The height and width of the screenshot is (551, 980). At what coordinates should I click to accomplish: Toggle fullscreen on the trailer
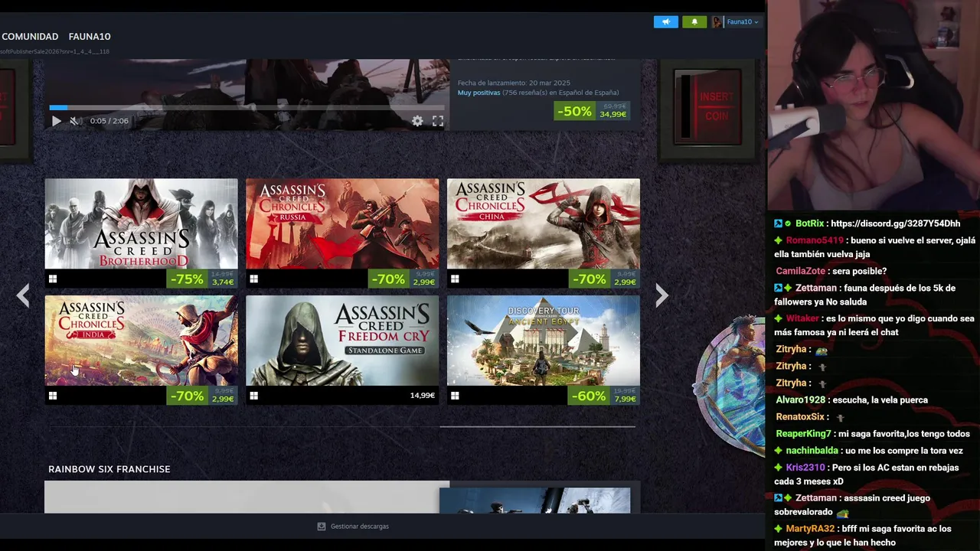click(438, 121)
